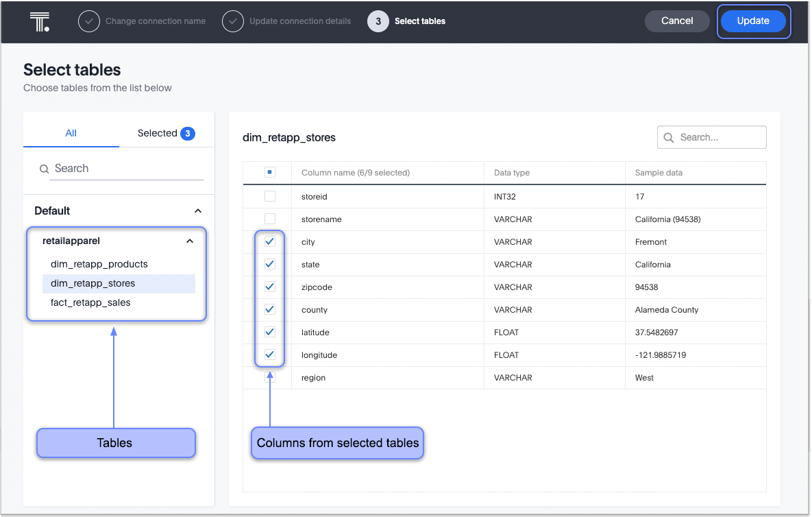Screen dimensions: 812x517
Task: Click the checkmark icon on Change connection name step
Action: [89, 21]
